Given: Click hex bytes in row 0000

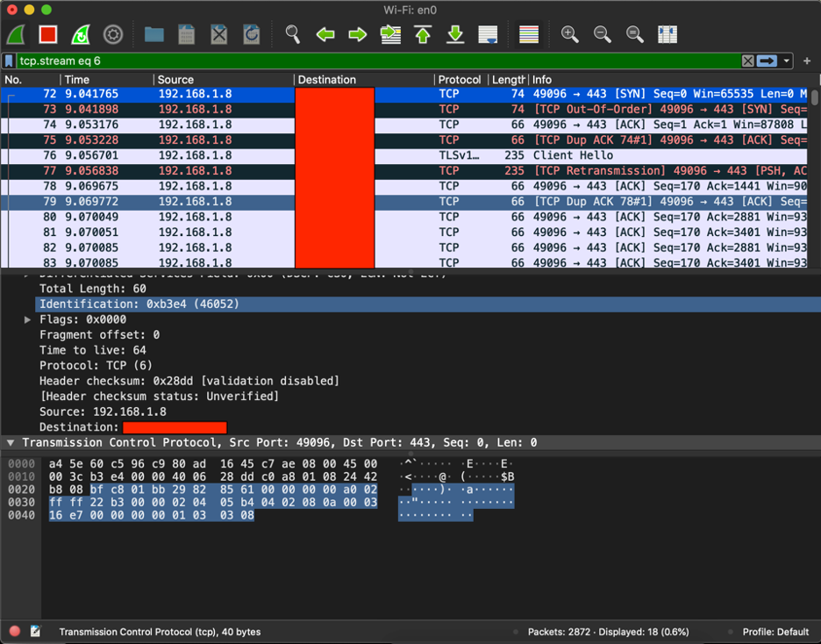Looking at the screenshot, I should tap(213, 464).
